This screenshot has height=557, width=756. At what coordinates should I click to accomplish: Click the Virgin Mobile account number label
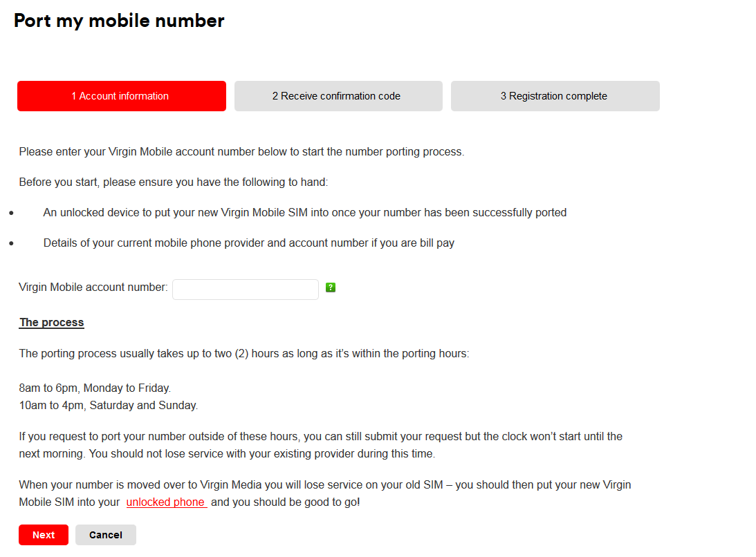tap(93, 287)
